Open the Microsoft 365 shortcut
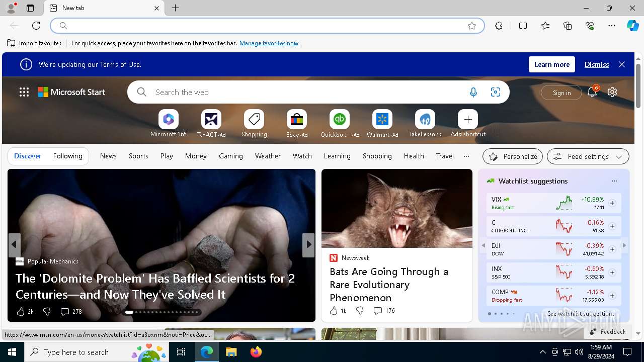 (x=169, y=120)
